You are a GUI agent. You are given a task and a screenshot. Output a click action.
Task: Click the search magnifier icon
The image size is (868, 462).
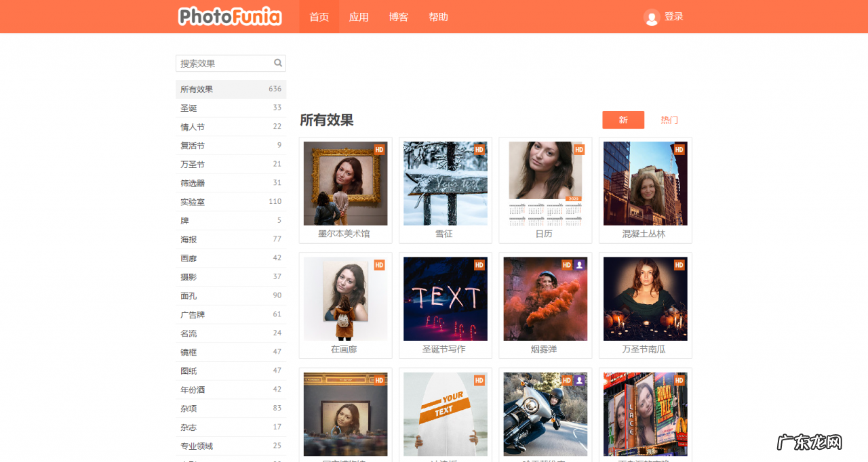point(278,62)
